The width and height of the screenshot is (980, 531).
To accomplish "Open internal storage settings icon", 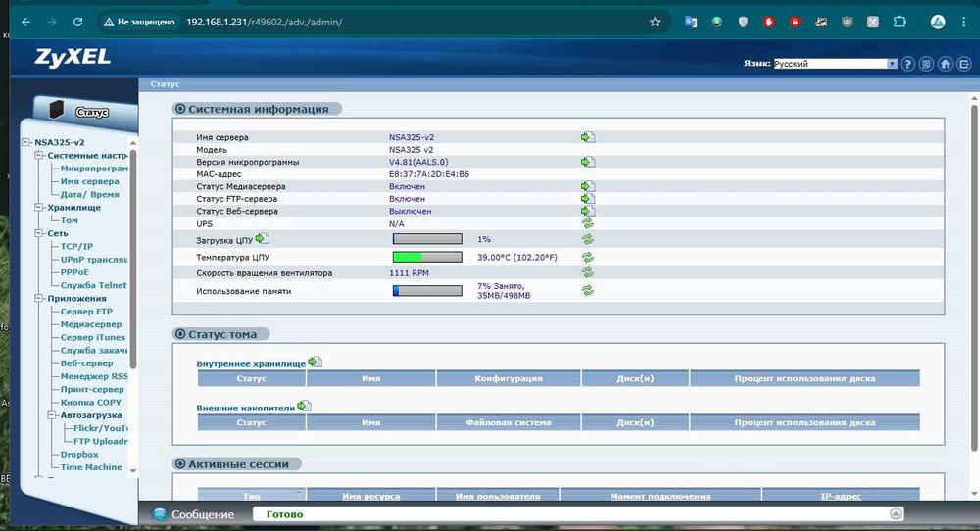I will coord(315,362).
